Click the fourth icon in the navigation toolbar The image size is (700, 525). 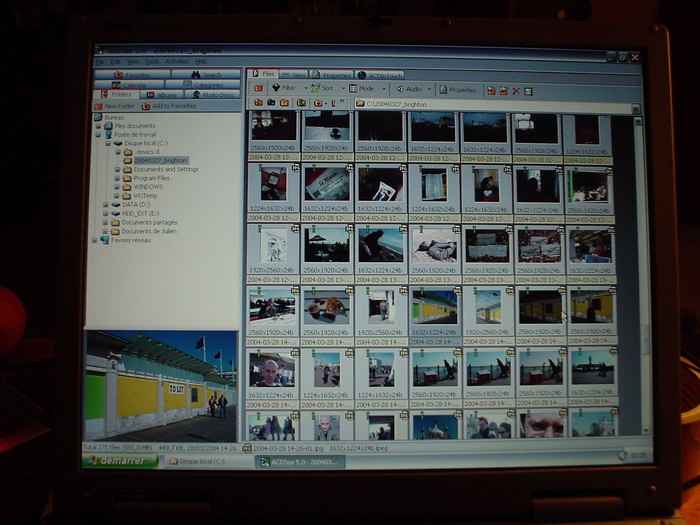coord(301,103)
